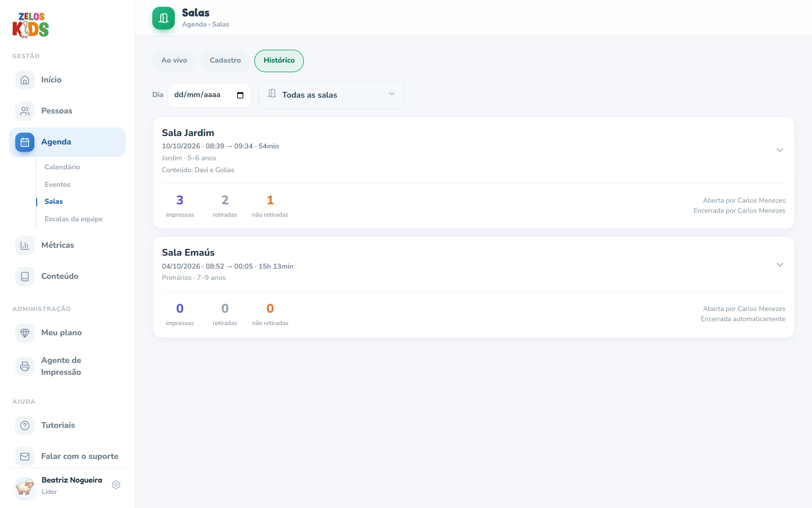Image resolution: width=812 pixels, height=508 pixels.
Task: Click '10/10/2026 · 08:39 → 09:34' timestamp
Action: click(207, 146)
